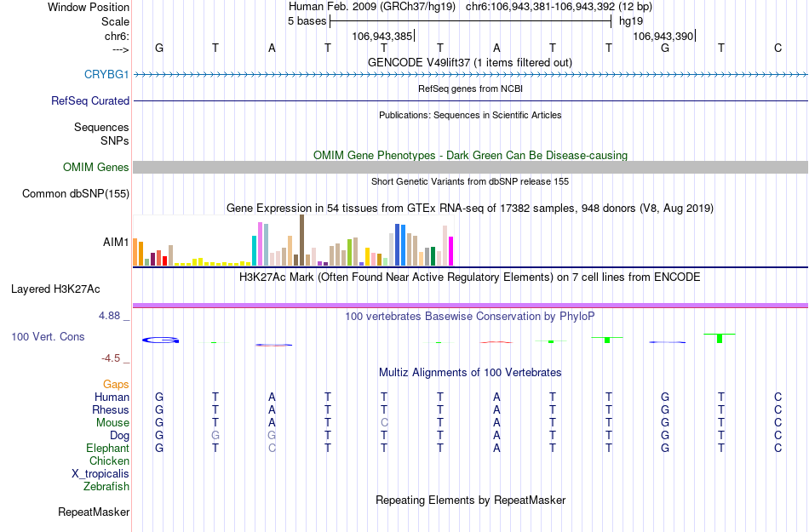Click the Sequences publications track label
Image resolution: width=809 pixels, height=532 pixels.
click(101, 128)
